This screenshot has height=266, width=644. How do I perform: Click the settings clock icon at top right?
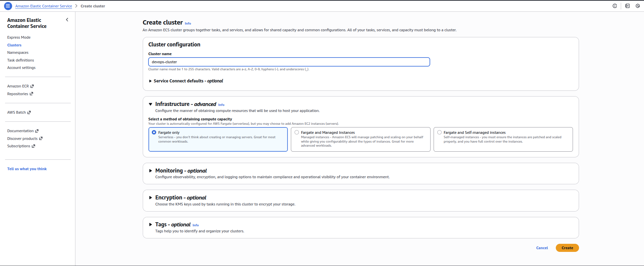(x=638, y=6)
